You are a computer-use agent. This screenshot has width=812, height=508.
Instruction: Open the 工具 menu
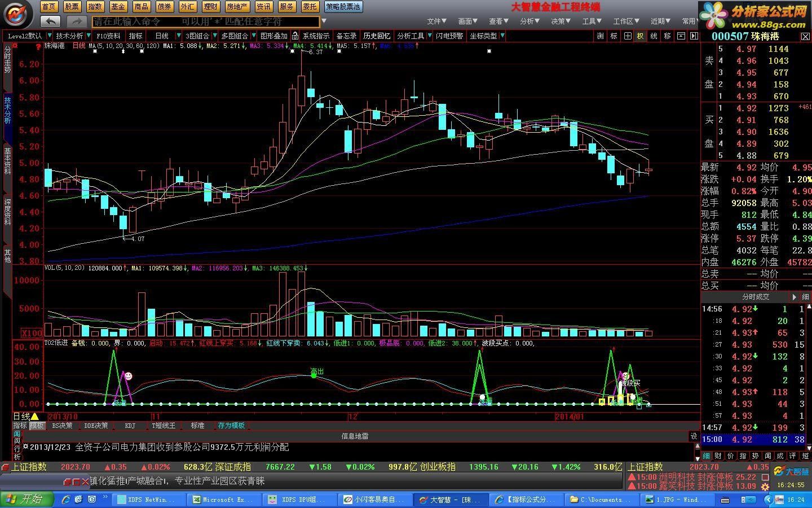[592, 21]
